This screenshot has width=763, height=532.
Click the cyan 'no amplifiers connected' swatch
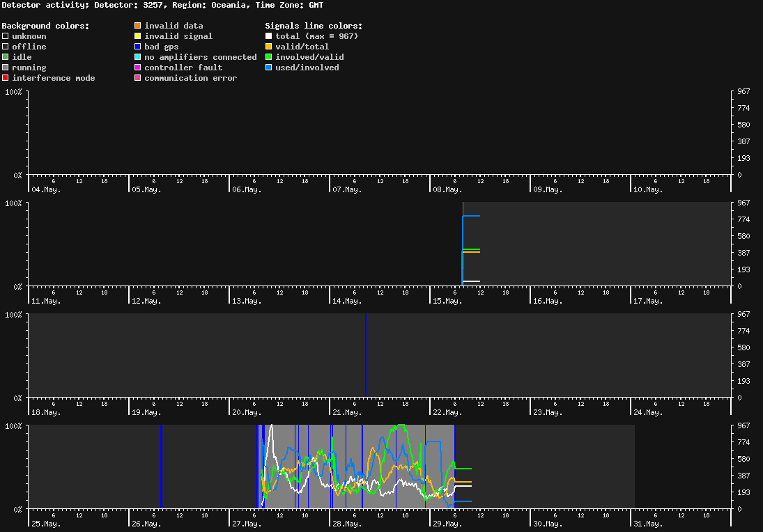point(138,57)
